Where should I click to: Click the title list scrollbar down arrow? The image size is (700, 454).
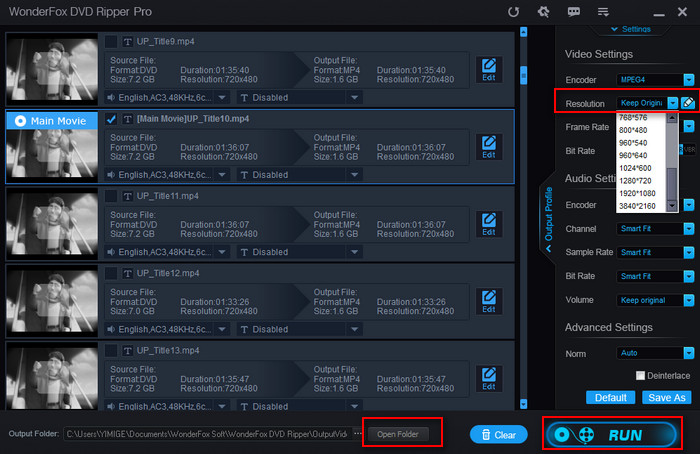coord(524,404)
